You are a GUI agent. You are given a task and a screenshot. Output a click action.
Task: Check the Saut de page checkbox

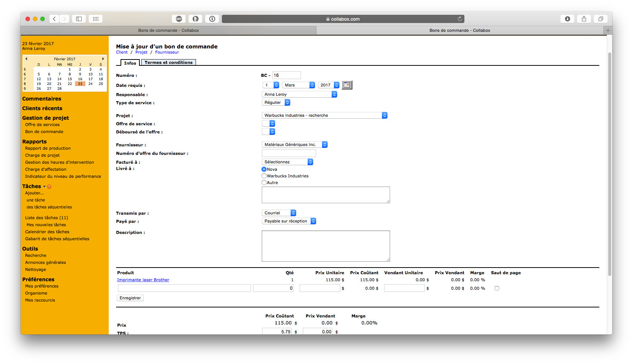click(x=497, y=288)
